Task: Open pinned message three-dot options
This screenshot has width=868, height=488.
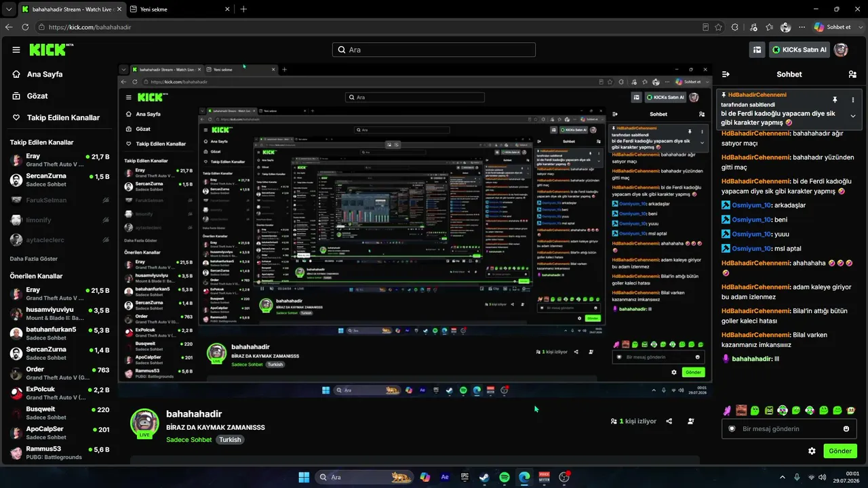Action: [x=853, y=100]
